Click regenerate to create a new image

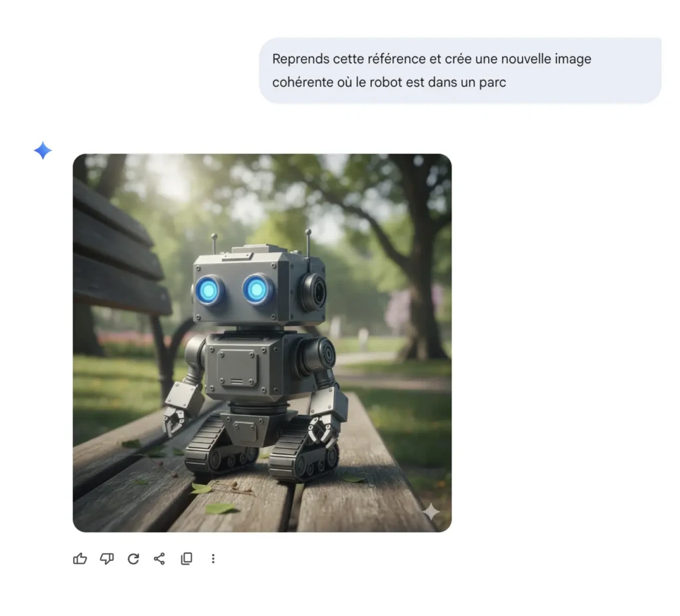pyautogui.click(x=133, y=558)
